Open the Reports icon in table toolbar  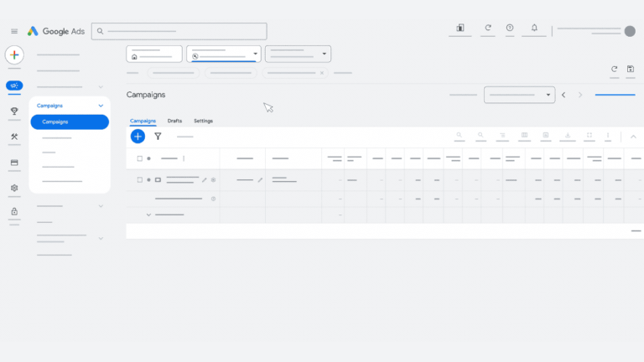point(546,135)
